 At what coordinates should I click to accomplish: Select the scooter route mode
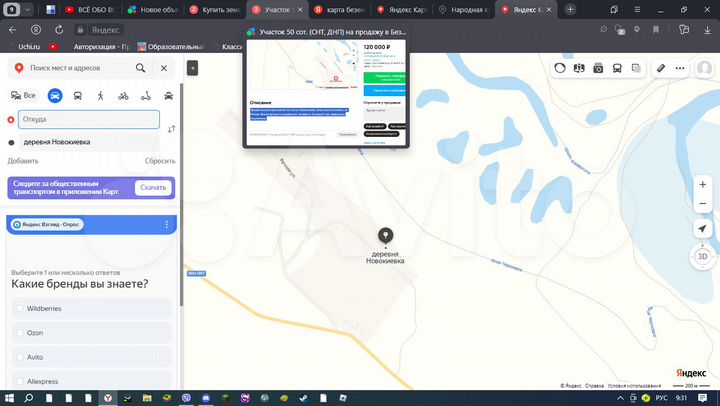pyautogui.click(x=146, y=96)
